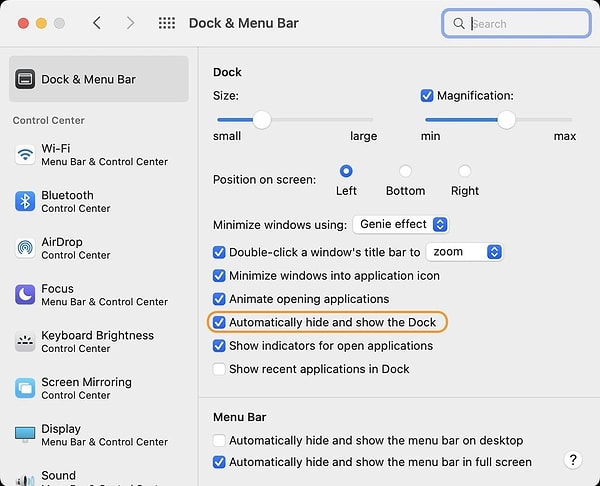This screenshot has height=486, width=600.
Task: Toggle Double-click a window's title bar checkbox
Action: pos(219,252)
